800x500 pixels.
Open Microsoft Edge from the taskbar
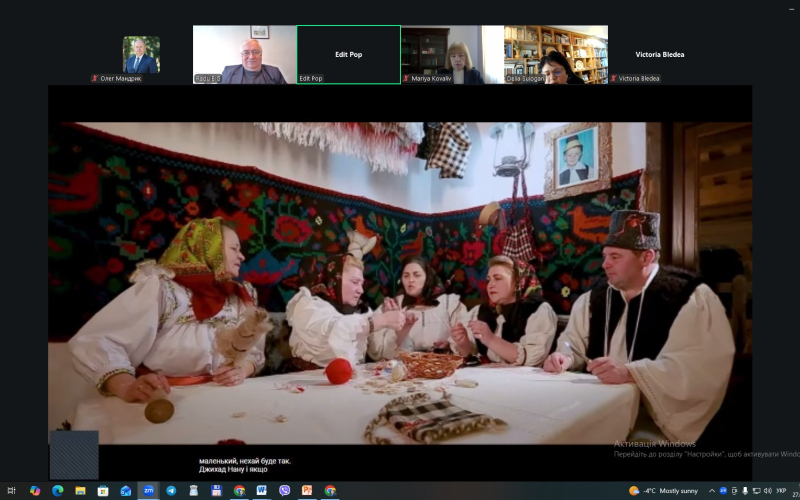57,490
